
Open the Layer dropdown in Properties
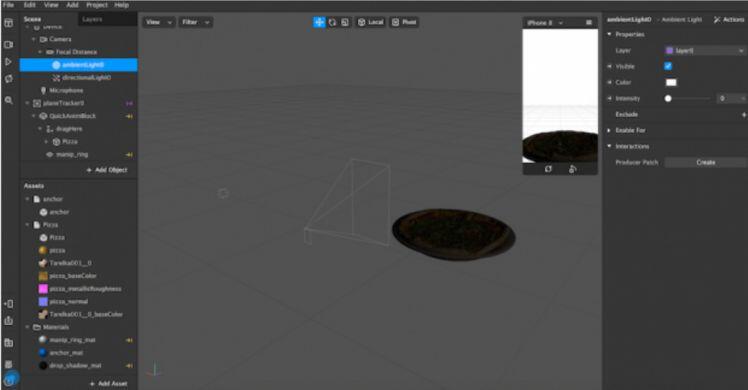[x=705, y=51]
